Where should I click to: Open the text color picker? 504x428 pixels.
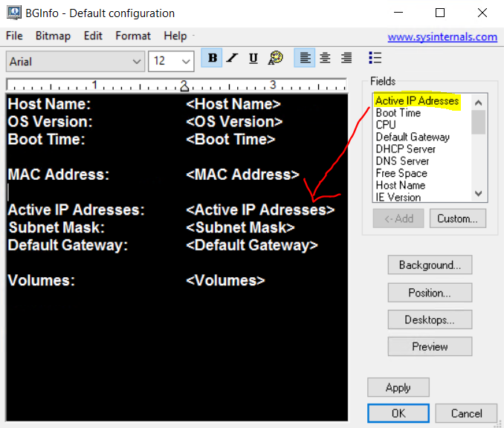(275, 59)
